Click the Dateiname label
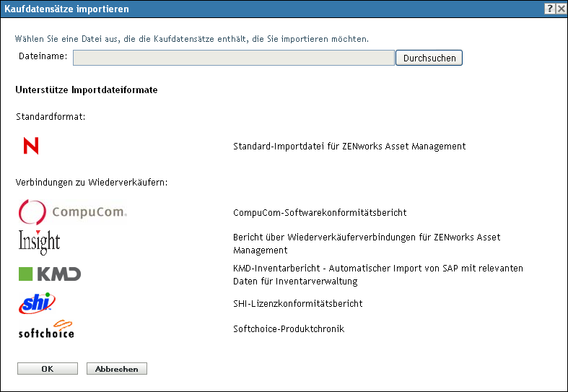The image size is (568, 392). [43, 56]
